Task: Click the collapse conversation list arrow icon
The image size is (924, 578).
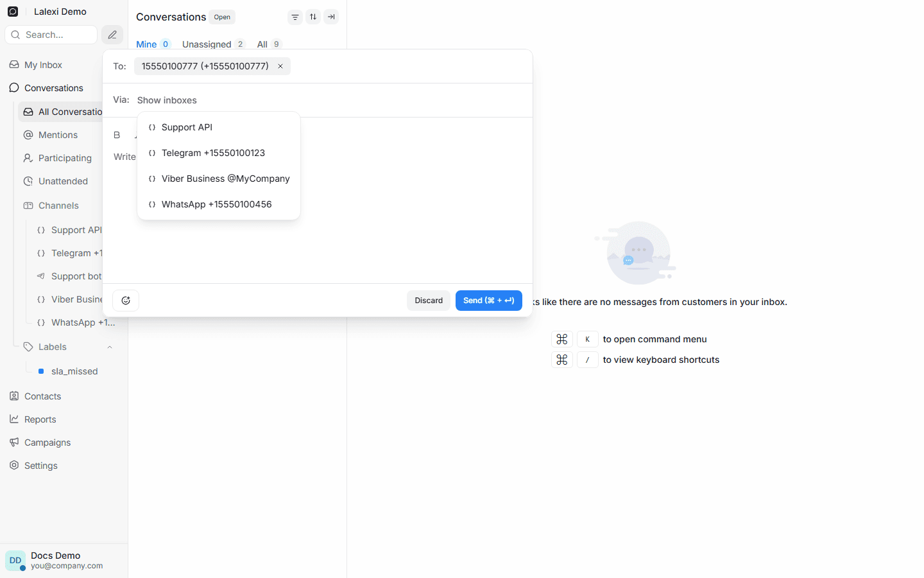Action: coord(331,17)
